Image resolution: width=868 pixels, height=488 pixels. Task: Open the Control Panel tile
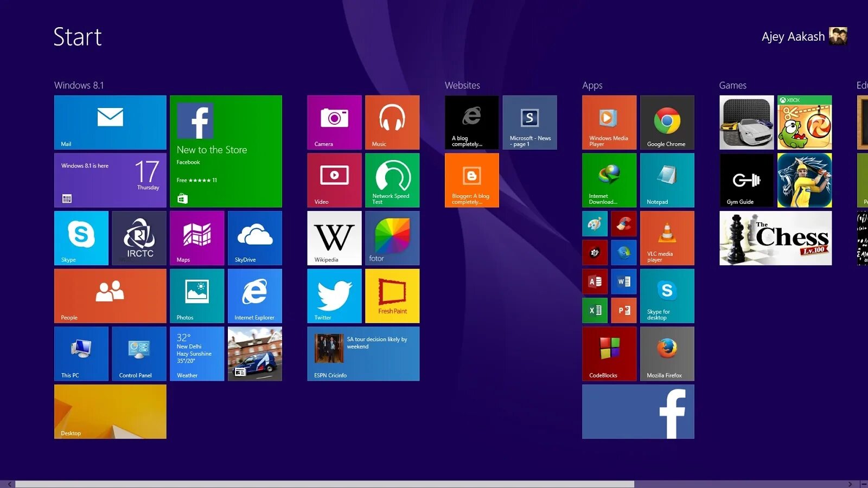139,354
